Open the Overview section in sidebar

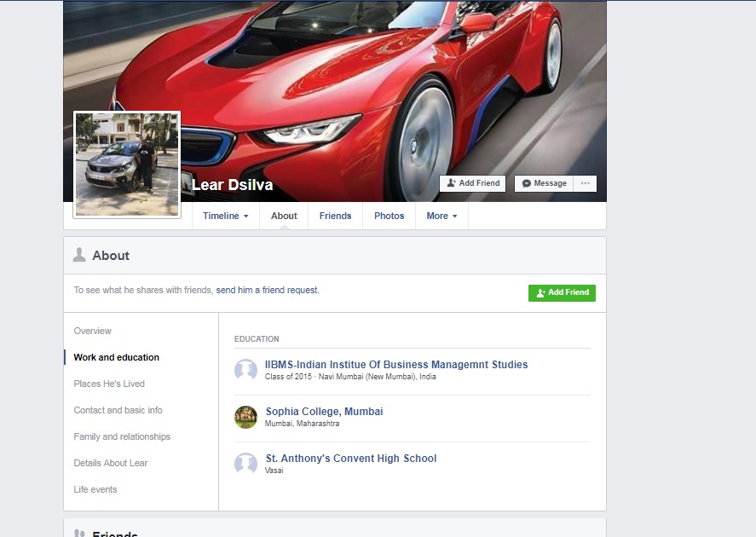[93, 331]
